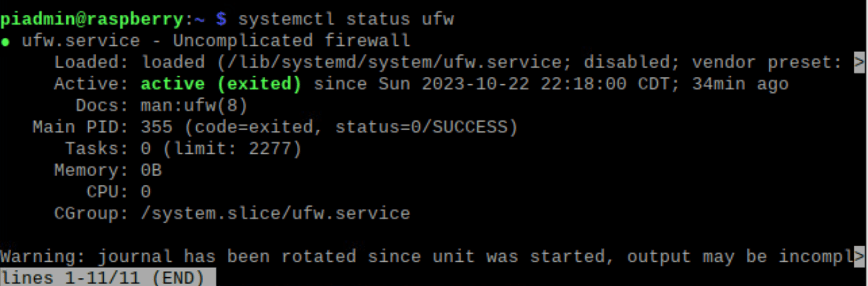The image size is (868, 286).
Task: Click the typed "systemctl status ufw" command
Action: pyautogui.click(x=345, y=19)
